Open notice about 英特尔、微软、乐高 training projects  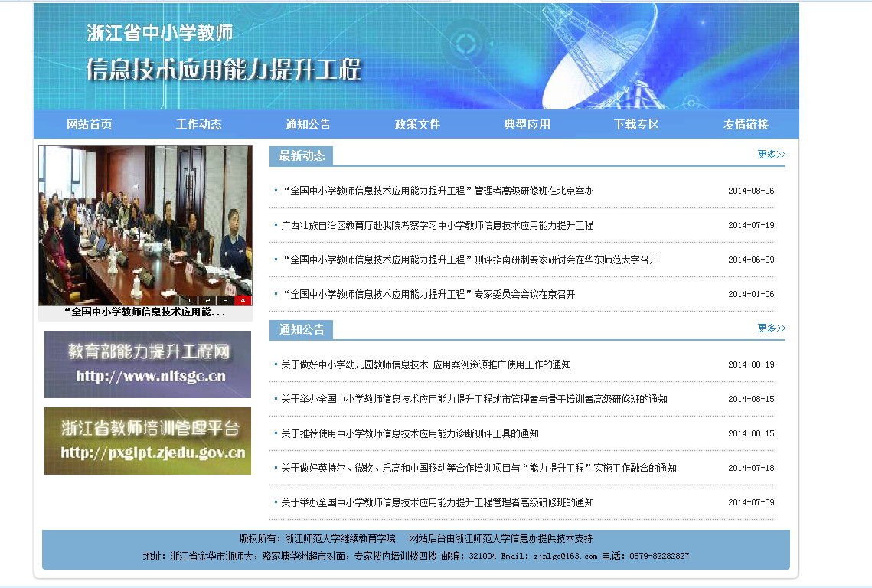point(478,469)
